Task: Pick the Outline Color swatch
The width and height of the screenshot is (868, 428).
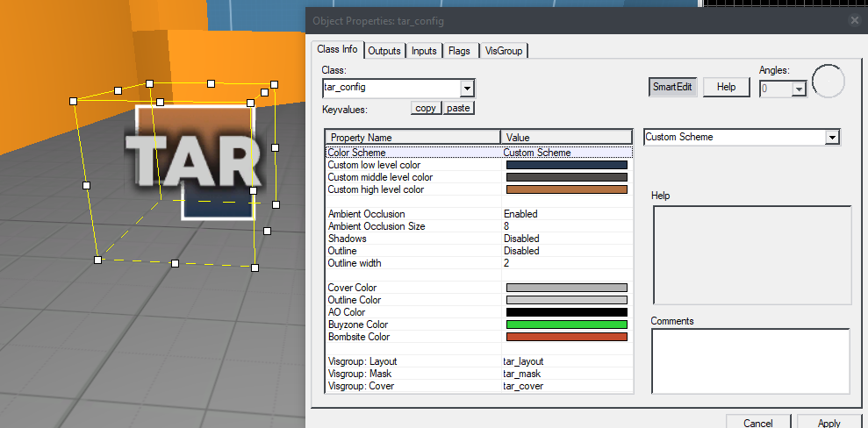Action: pos(567,300)
